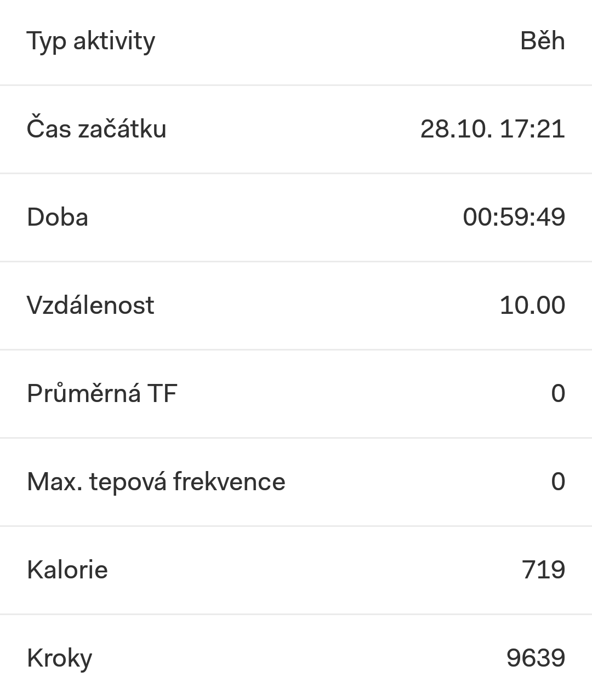Viewport: 592px width, 700px height.
Task: Tap the steps value 9639
Action: (536, 658)
